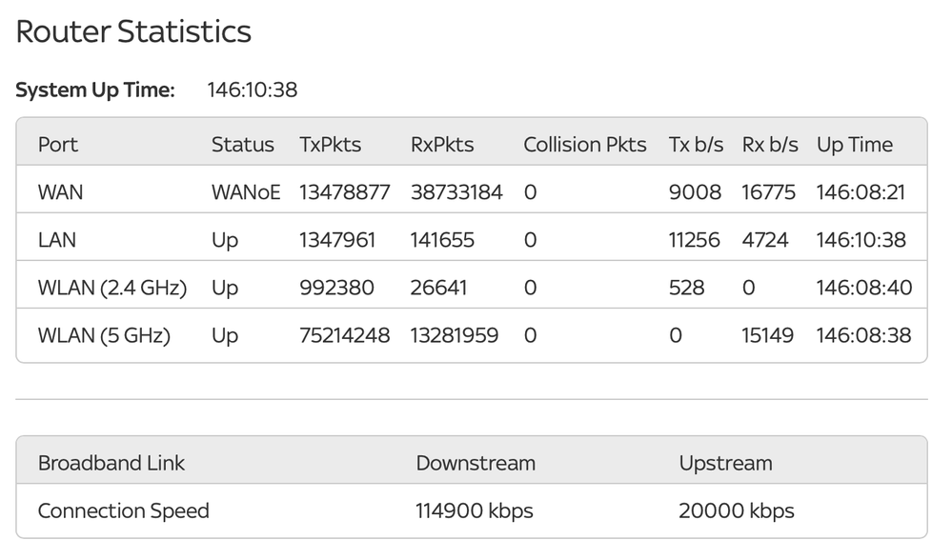Image resolution: width=952 pixels, height=560 pixels.
Task: Select the RxPkts column header
Action: (442, 145)
